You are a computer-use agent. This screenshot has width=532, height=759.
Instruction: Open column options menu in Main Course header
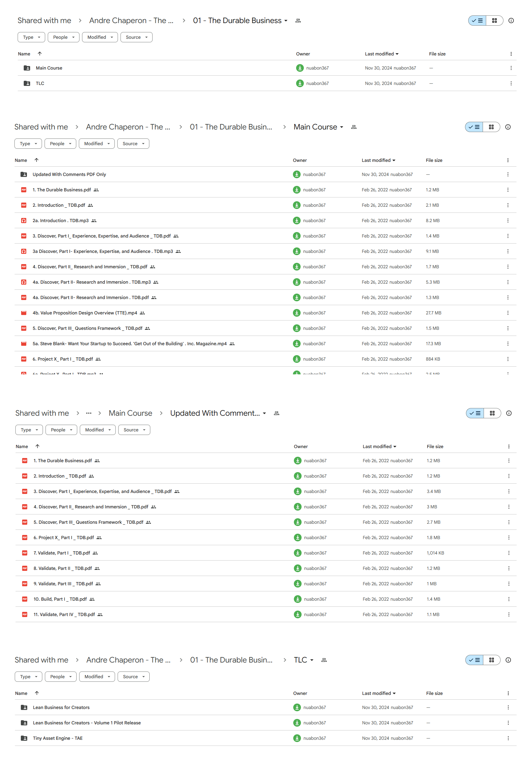(x=508, y=160)
